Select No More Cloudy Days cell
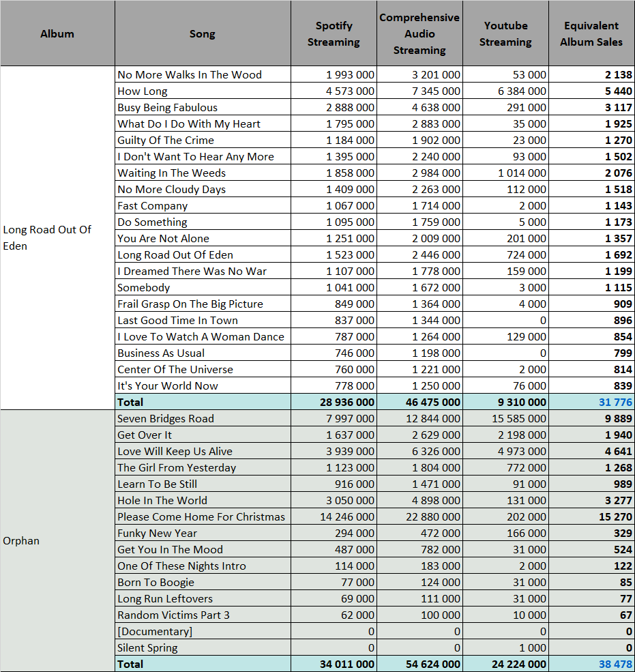Screen dimensions: 635x672 (203, 189)
